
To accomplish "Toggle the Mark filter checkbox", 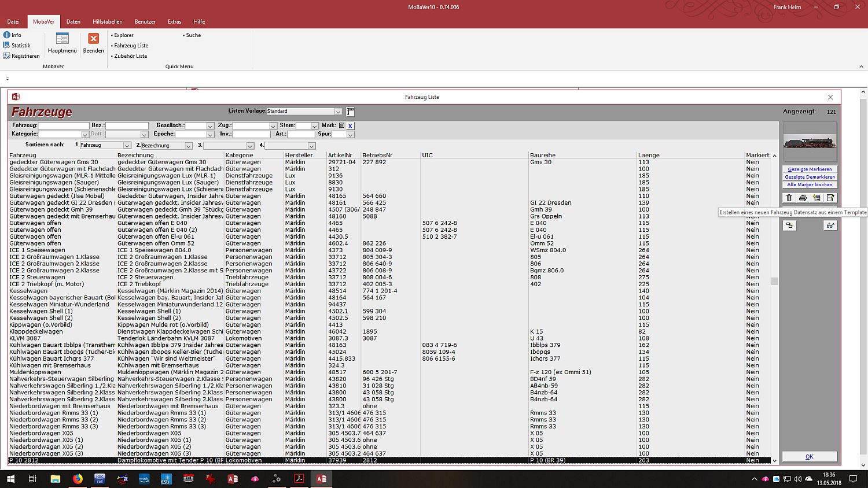I will pyautogui.click(x=341, y=125).
